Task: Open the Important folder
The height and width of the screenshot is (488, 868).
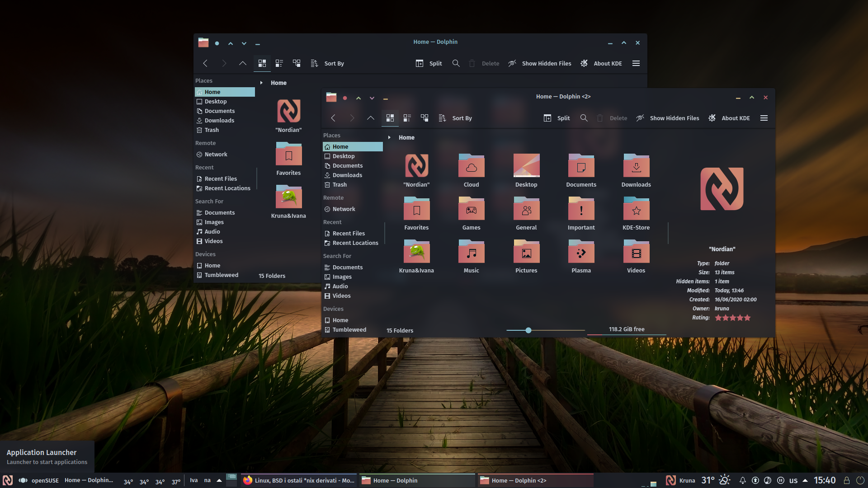Action: [581, 213]
